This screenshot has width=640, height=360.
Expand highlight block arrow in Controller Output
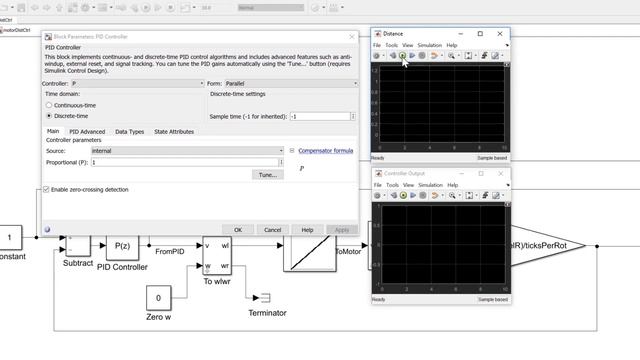pos(442,196)
